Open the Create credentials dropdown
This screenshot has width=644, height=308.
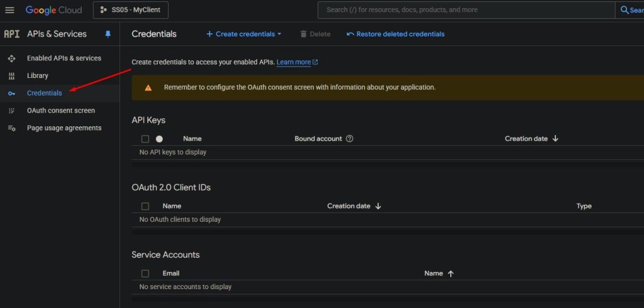[x=244, y=34]
